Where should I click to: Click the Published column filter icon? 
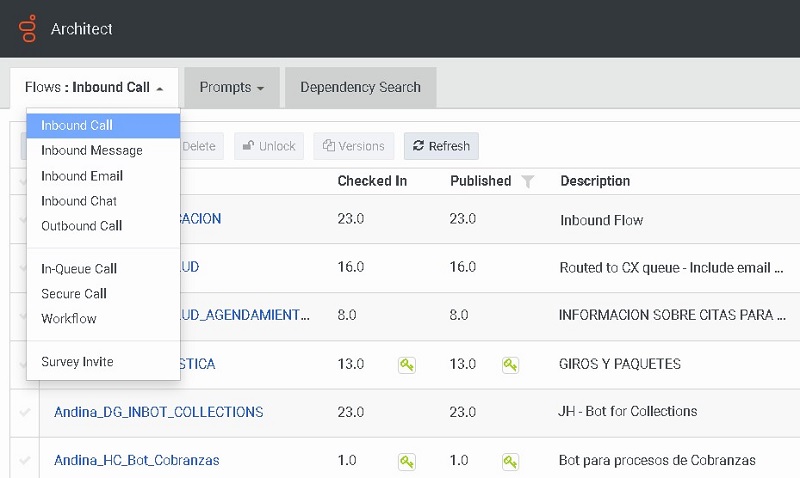click(x=528, y=181)
